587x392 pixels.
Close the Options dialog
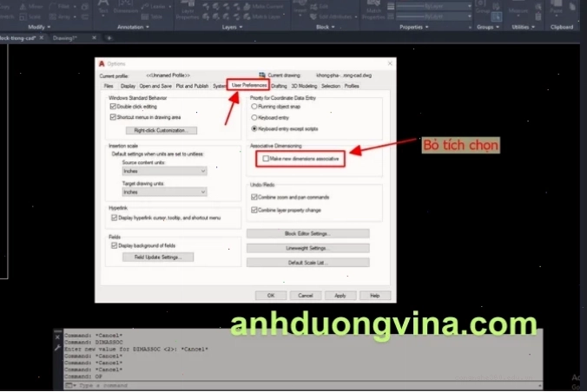(x=390, y=63)
